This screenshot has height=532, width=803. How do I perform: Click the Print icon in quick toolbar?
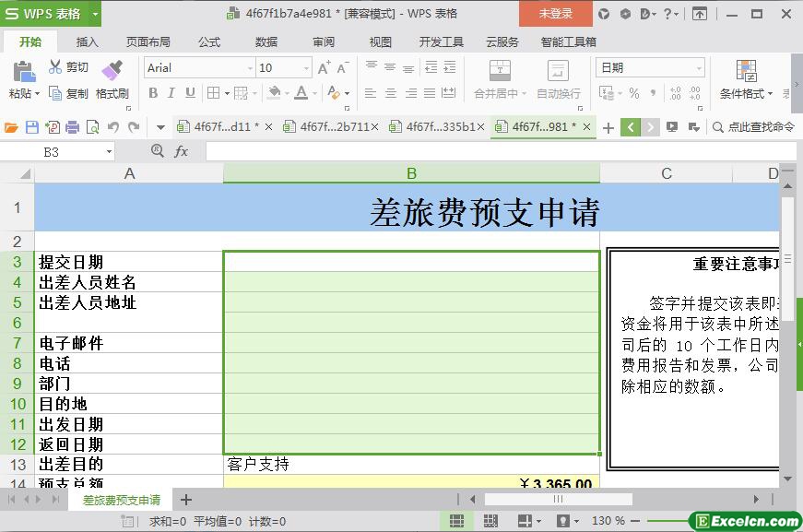coord(72,127)
